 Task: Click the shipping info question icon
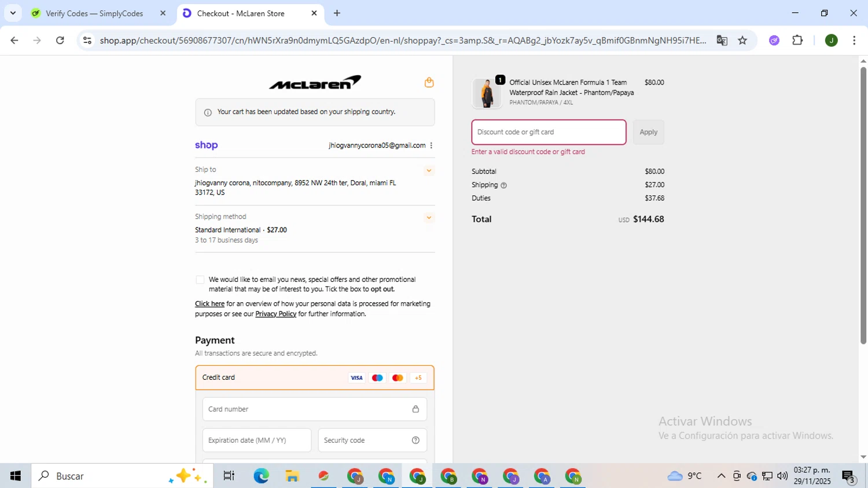click(503, 185)
